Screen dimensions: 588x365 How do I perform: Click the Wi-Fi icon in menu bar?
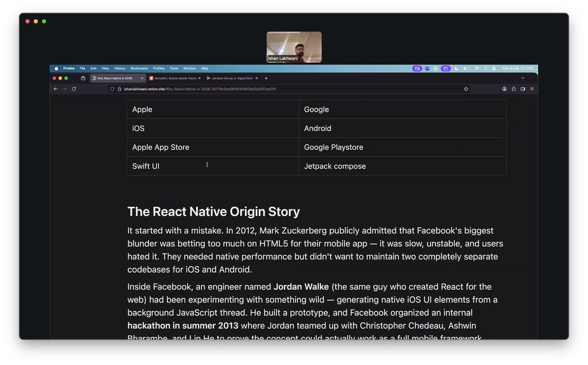(477, 69)
